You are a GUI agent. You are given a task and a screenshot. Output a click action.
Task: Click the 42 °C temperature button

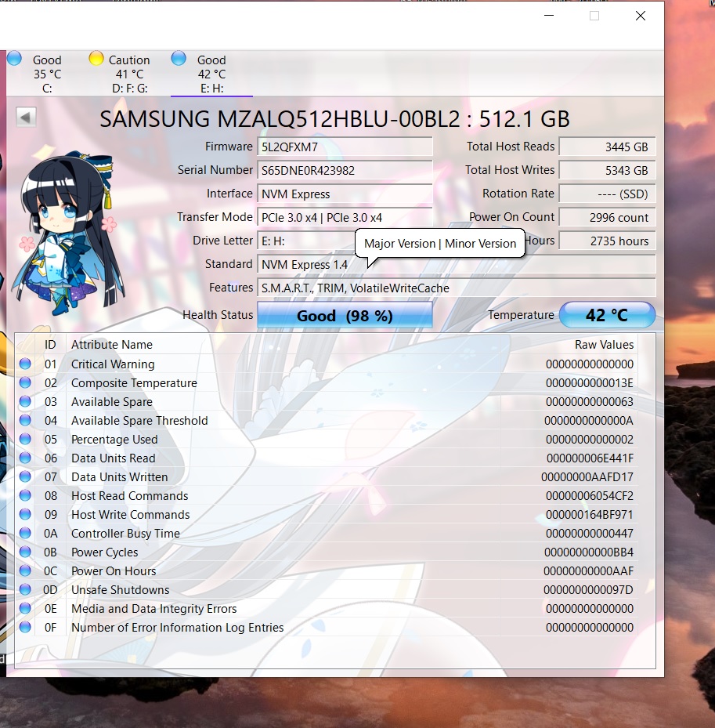click(608, 315)
